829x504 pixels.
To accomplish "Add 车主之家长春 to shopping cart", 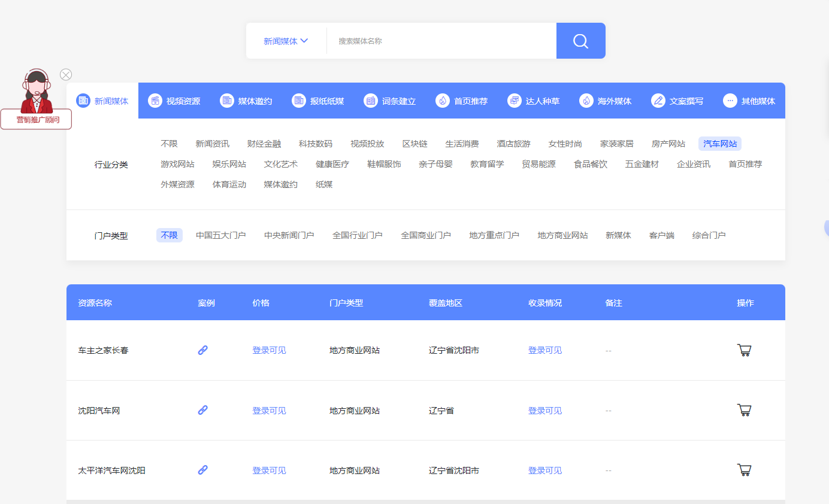I will (x=744, y=351).
